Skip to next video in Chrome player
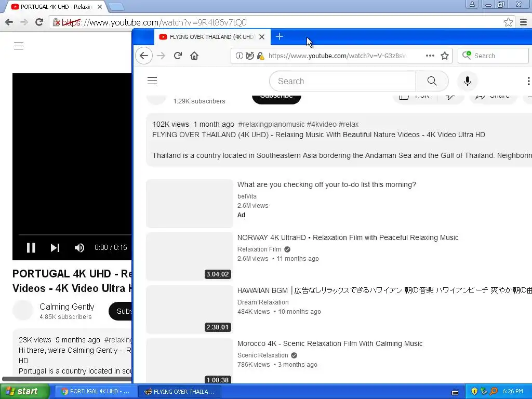 [x=55, y=248]
